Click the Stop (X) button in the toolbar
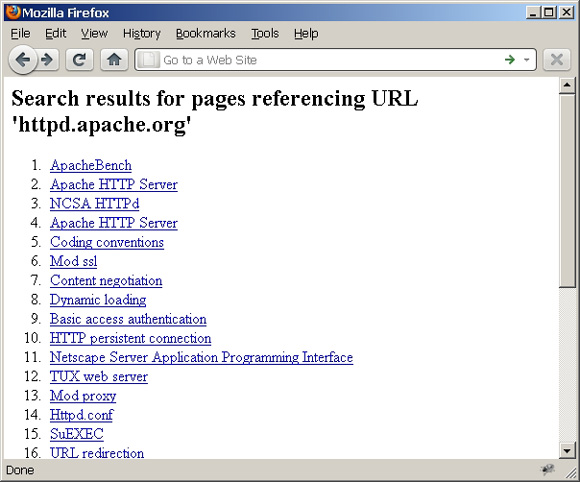The width and height of the screenshot is (580, 482). [557, 59]
